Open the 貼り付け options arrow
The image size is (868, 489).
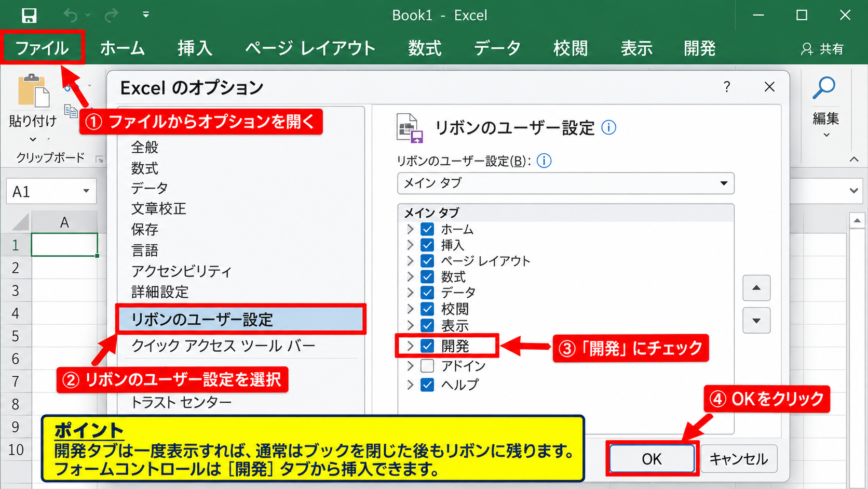coord(33,139)
